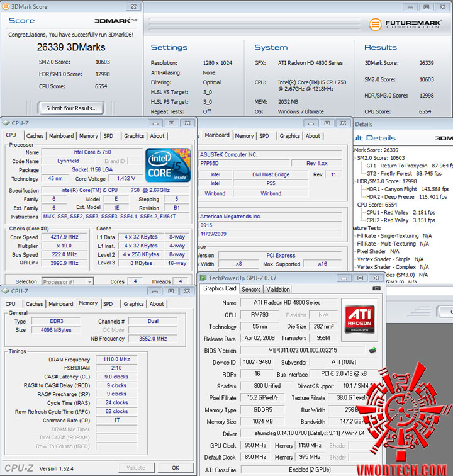The height and width of the screenshot is (476, 453).
Task: Click the Futuremark Corporation logo
Action: (405, 25)
